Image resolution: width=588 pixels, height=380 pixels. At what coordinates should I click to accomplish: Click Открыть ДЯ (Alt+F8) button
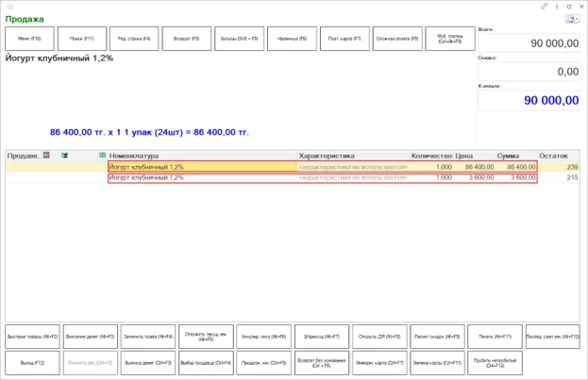pos(379,337)
